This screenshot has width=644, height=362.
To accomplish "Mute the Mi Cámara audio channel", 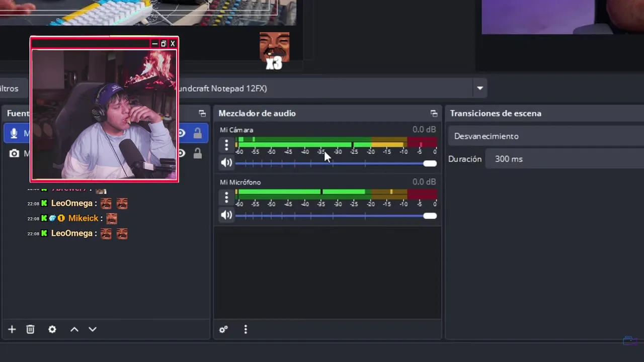I will [226, 163].
